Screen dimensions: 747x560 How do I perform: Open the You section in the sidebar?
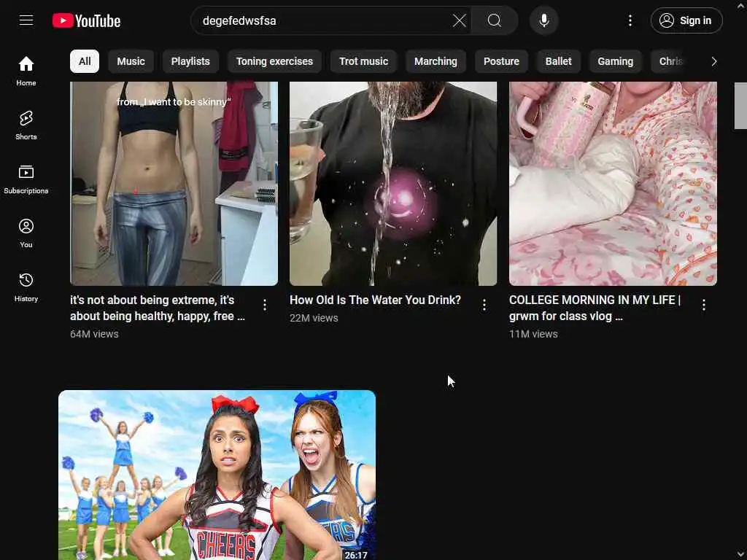click(26, 233)
